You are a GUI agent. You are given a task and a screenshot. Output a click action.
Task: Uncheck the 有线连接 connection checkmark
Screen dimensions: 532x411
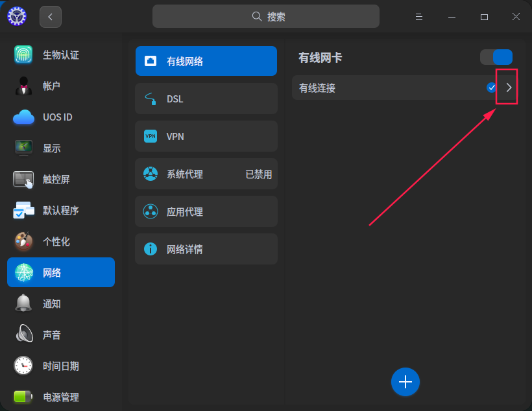tap(491, 88)
